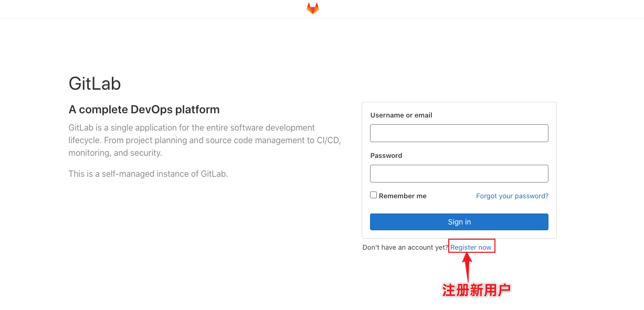Focus the Password input field
Image resolution: width=644 pixels, height=310 pixels.
point(459,174)
